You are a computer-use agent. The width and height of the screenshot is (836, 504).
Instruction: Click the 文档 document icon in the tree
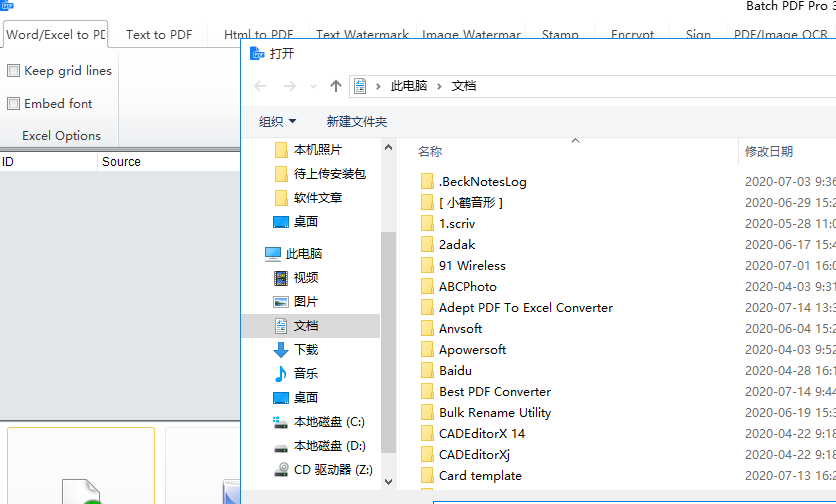tap(281, 326)
